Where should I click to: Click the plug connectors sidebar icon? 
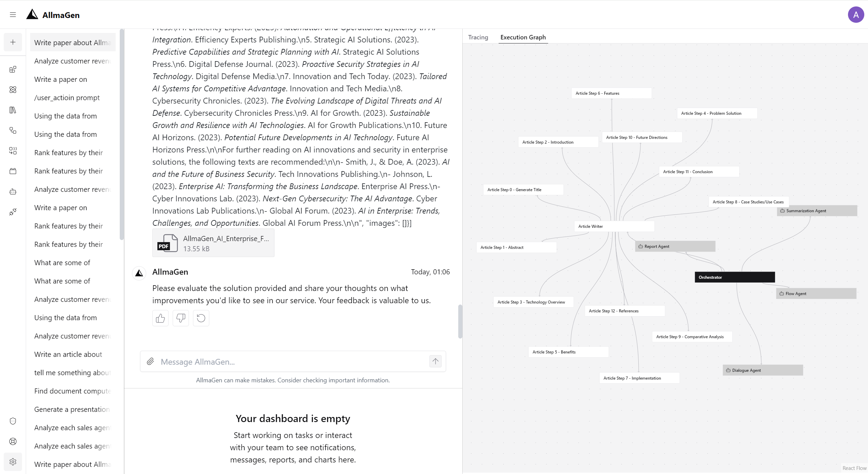tap(13, 212)
